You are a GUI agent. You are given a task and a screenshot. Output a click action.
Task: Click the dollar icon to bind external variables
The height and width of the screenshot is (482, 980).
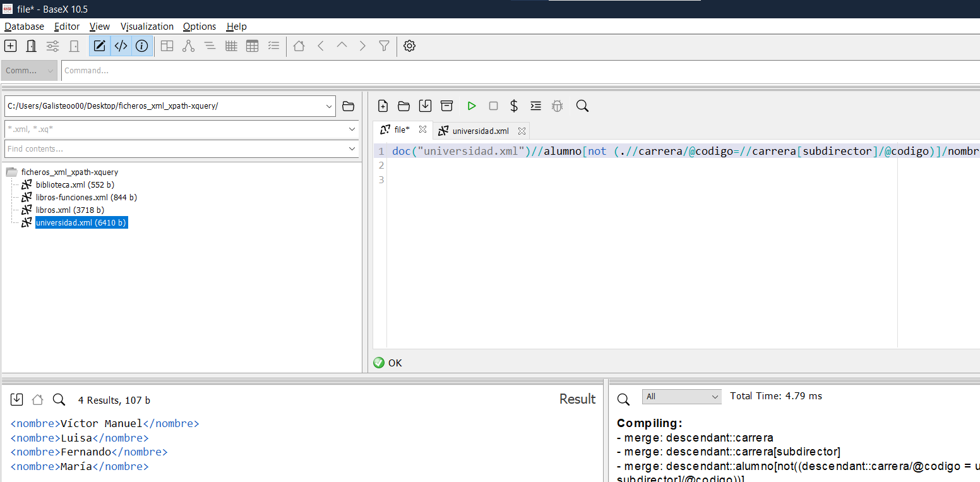[514, 105]
